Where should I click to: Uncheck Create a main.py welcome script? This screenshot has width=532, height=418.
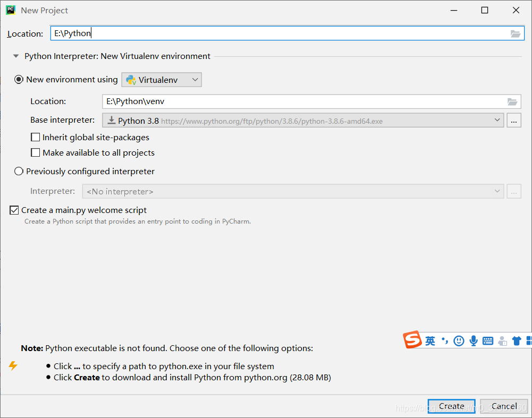14,210
